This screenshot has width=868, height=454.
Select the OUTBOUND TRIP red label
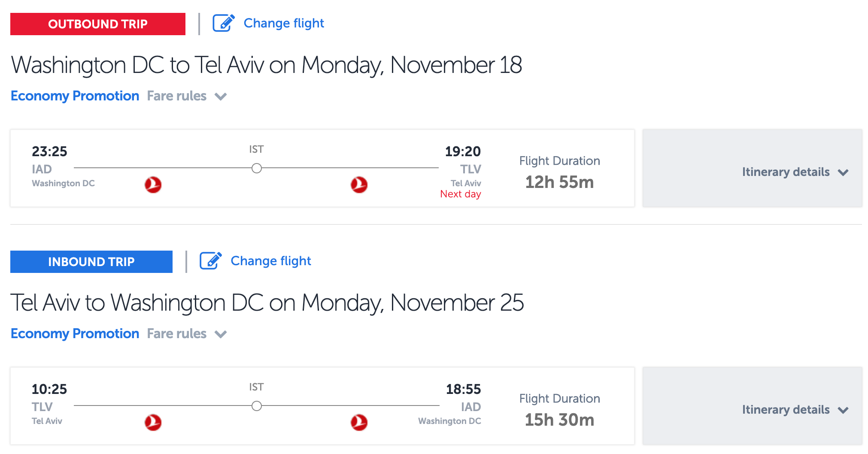98,24
